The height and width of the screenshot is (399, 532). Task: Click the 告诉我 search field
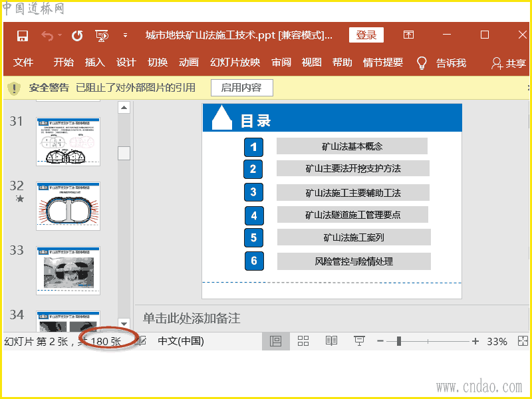coord(451,63)
